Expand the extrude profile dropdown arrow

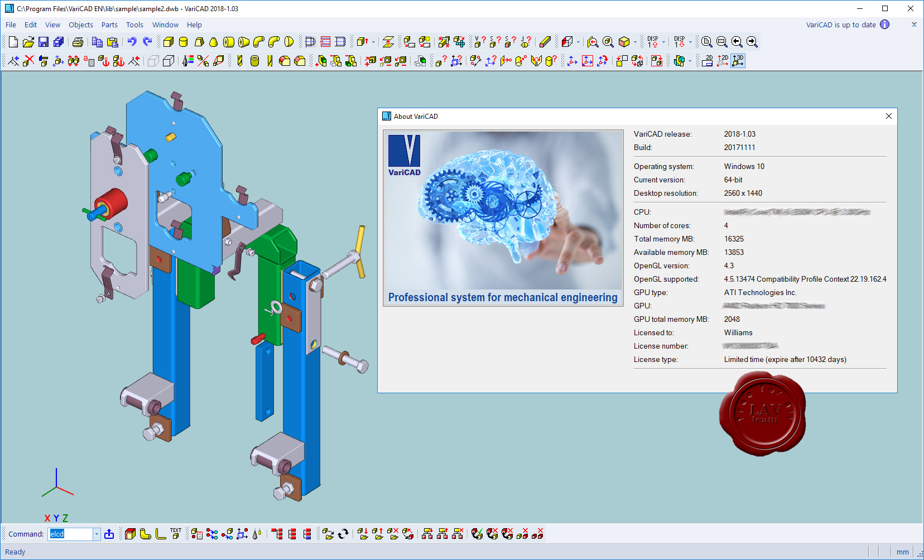point(373,42)
